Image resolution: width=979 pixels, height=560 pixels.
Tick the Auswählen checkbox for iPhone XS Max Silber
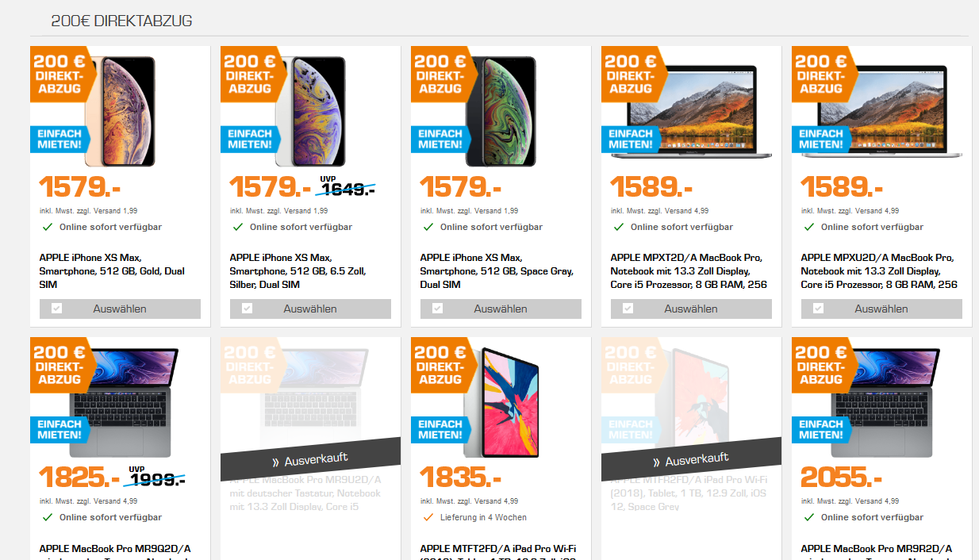pyautogui.click(x=247, y=309)
